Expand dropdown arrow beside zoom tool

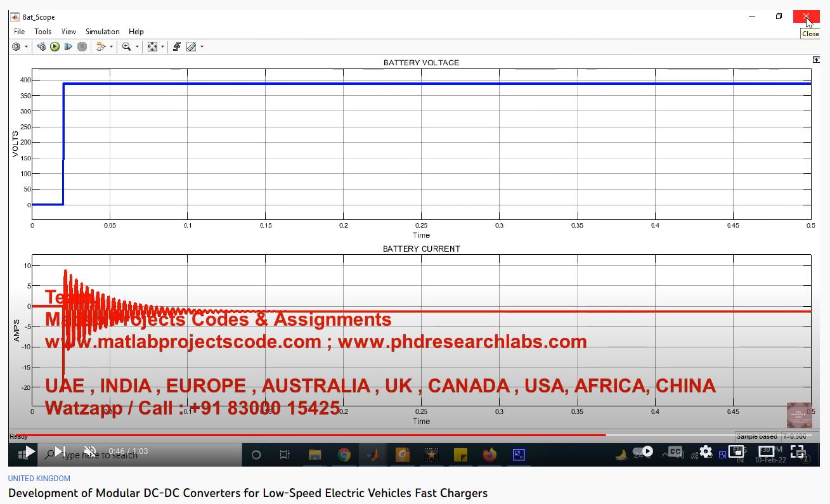click(137, 47)
